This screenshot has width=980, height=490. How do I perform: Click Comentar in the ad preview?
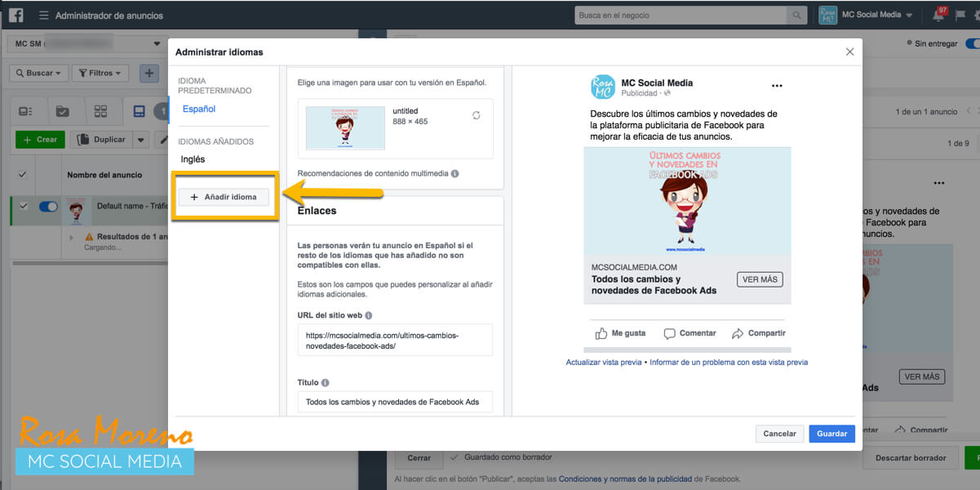[690, 333]
